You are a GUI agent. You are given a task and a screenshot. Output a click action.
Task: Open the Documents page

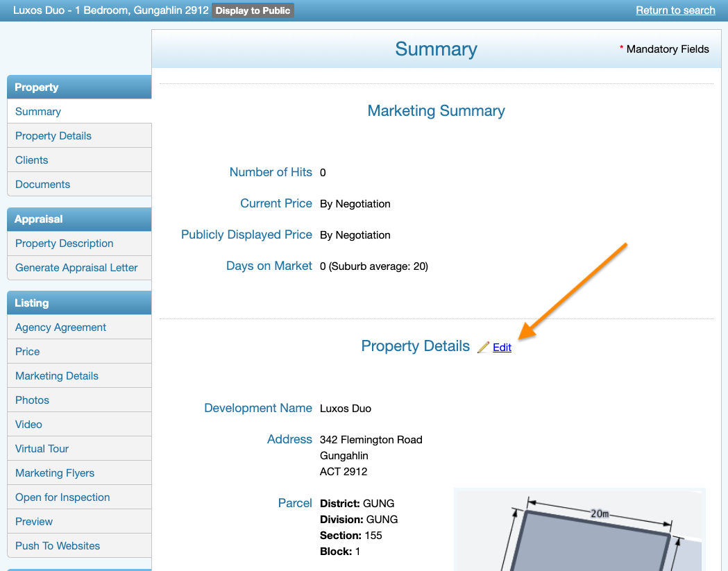[43, 185]
